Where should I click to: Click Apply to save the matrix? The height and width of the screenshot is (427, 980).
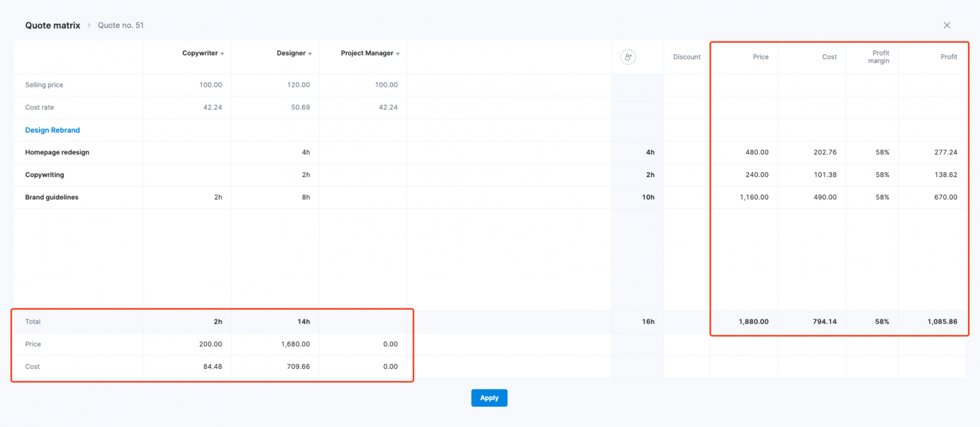(x=489, y=398)
